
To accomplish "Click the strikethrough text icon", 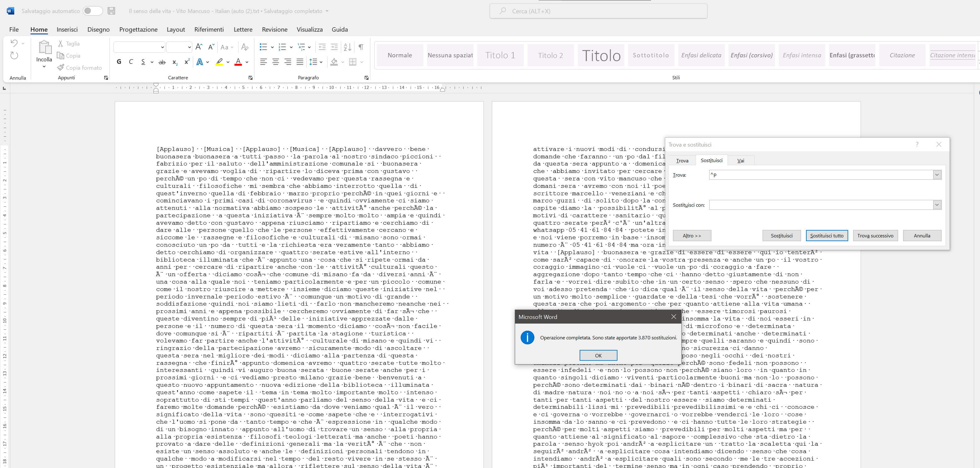I will [162, 62].
